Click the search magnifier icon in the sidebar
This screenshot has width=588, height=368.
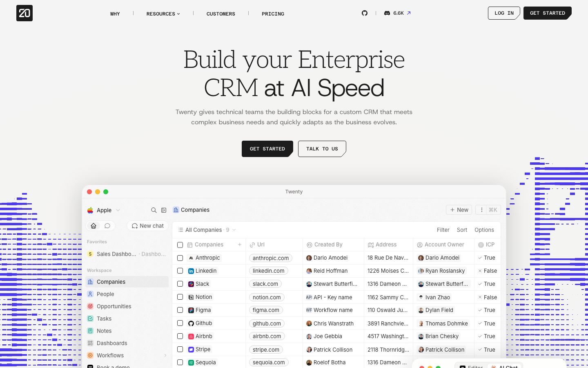tap(154, 210)
